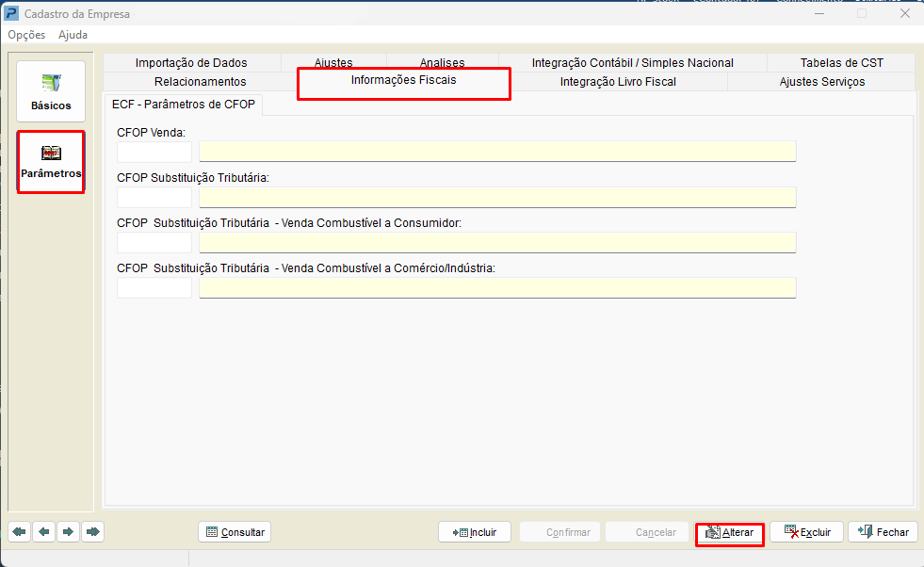This screenshot has height=567, width=924.
Task: Click Venda Combustível a Comércio/Indústria code field
Action: [x=154, y=287]
